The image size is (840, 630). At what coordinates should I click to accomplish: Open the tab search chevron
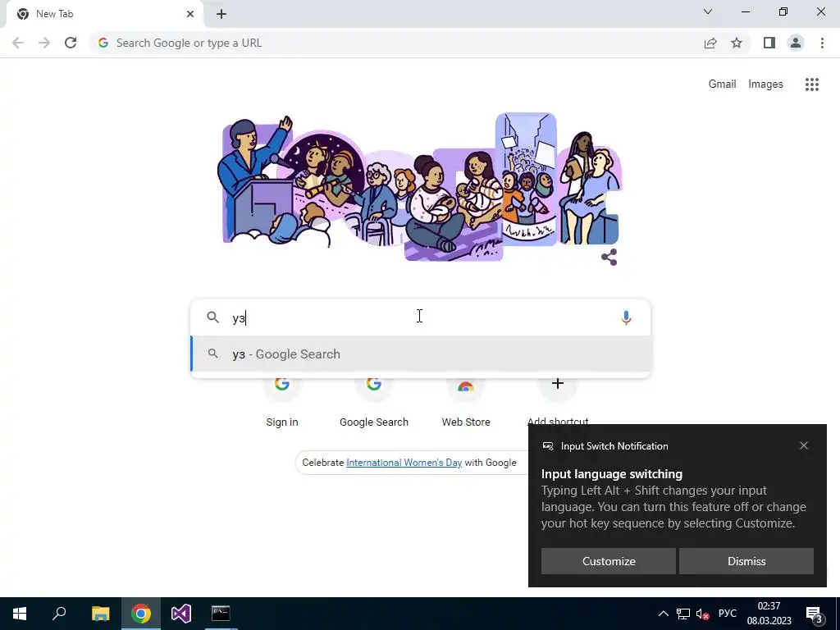coord(708,11)
